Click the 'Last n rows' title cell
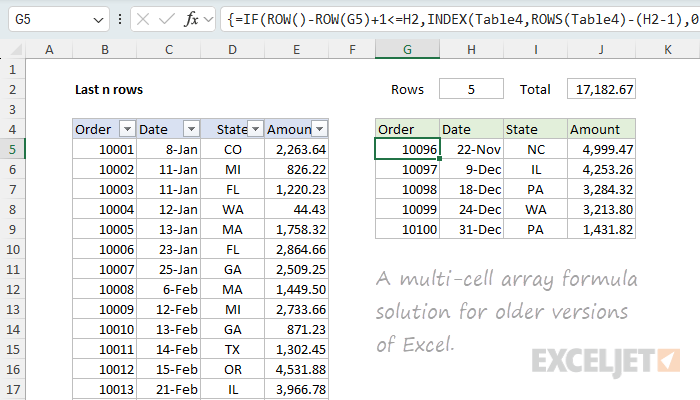700x400 pixels. (x=109, y=90)
